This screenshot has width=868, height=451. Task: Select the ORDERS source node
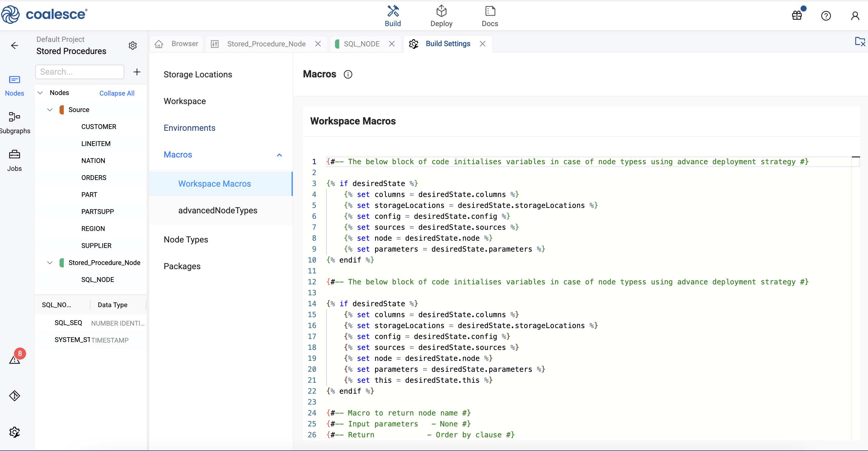tap(94, 178)
